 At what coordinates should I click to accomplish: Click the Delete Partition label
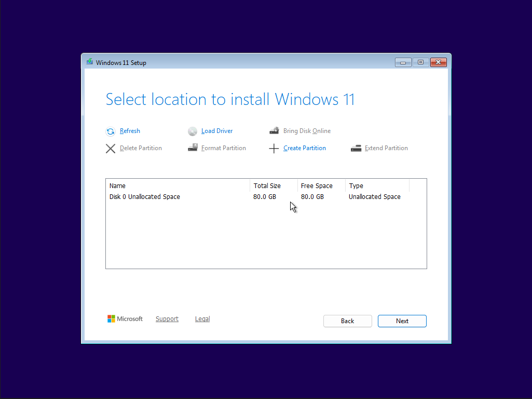(141, 148)
